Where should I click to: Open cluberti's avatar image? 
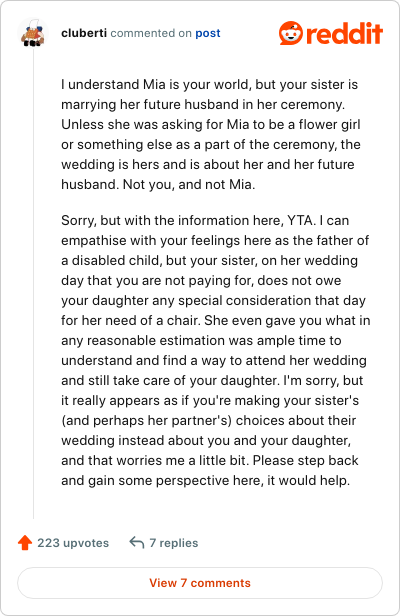click(33, 33)
